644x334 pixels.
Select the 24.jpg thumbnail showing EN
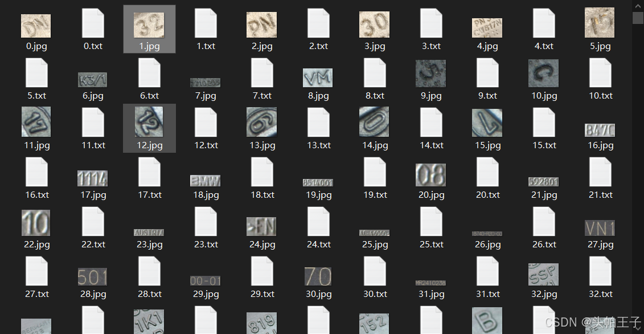pos(261,227)
